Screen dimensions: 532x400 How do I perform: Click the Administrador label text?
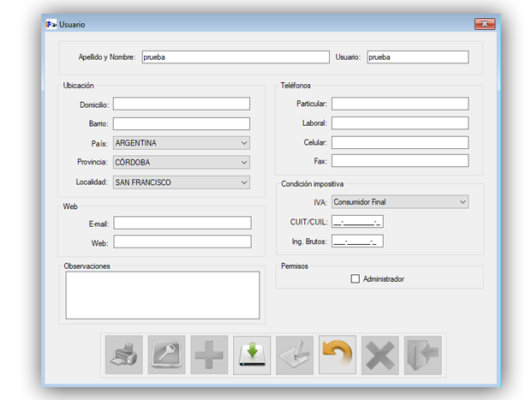(x=384, y=279)
